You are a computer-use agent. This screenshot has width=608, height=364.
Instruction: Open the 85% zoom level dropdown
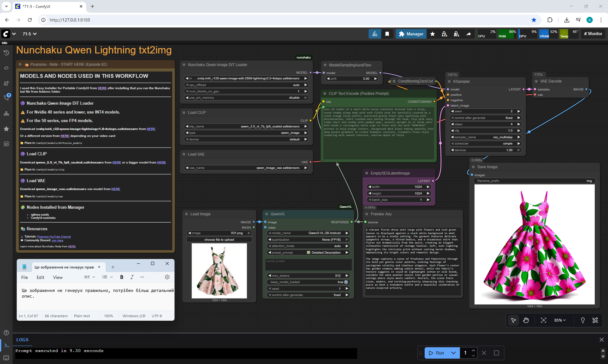560,320
